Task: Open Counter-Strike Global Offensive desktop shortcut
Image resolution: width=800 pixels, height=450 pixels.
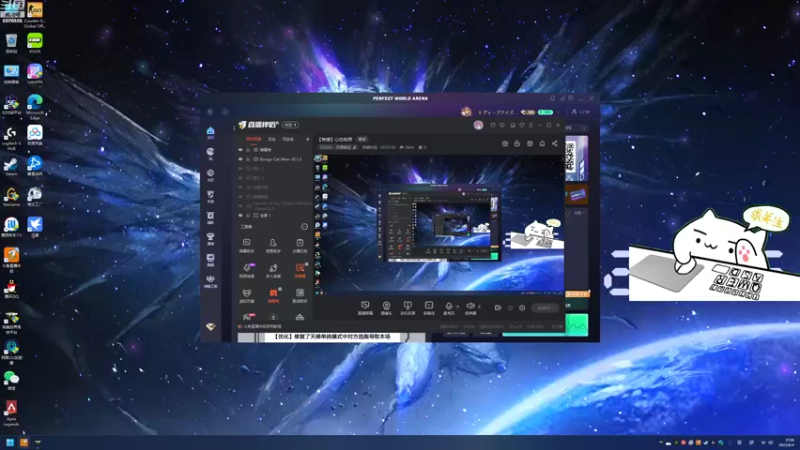Action: click(x=35, y=14)
